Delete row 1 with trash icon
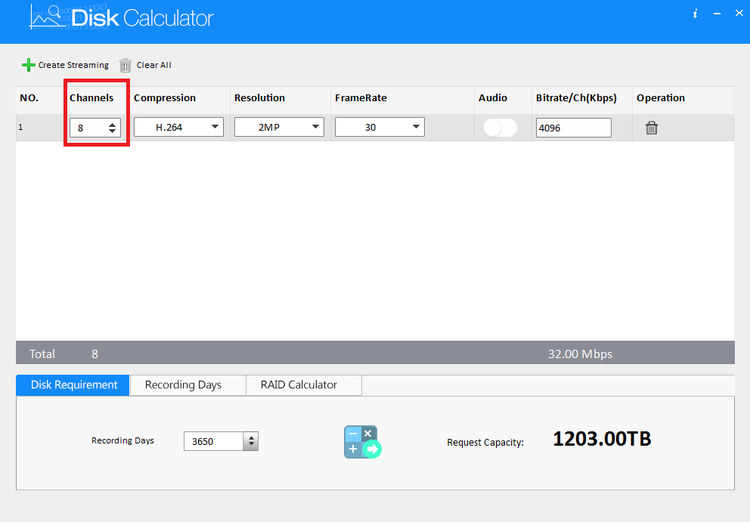The height and width of the screenshot is (522, 750). pyautogui.click(x=651, y=128)
